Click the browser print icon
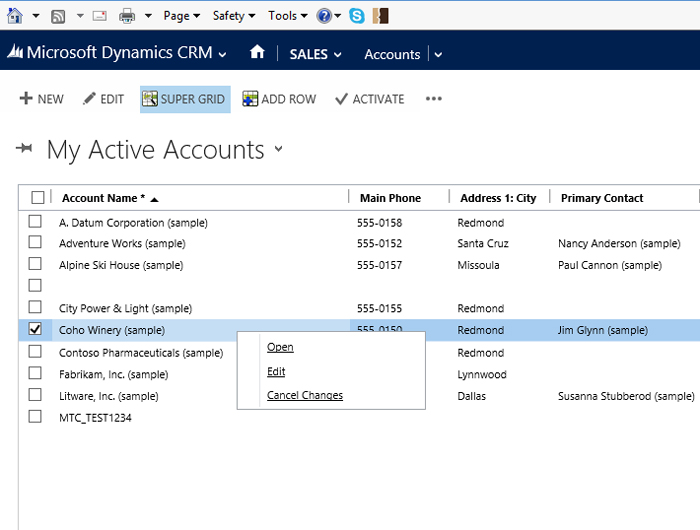 127,16
